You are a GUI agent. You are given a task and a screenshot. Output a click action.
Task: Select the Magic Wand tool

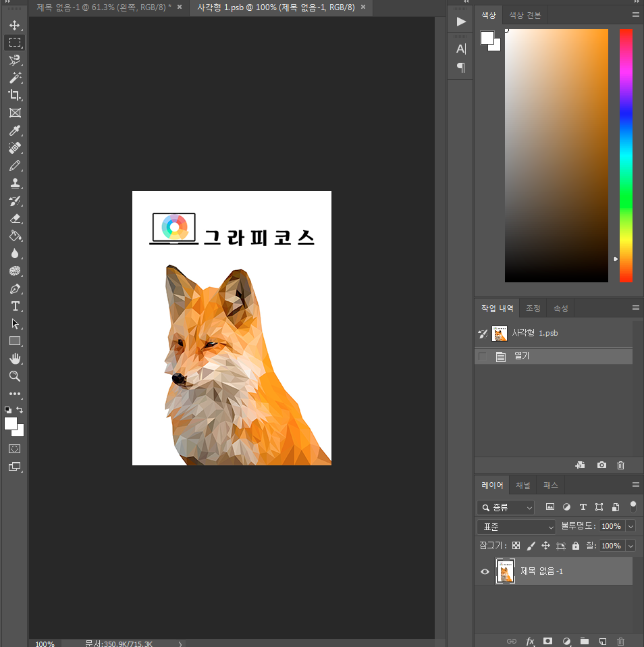tap(15, 78)
